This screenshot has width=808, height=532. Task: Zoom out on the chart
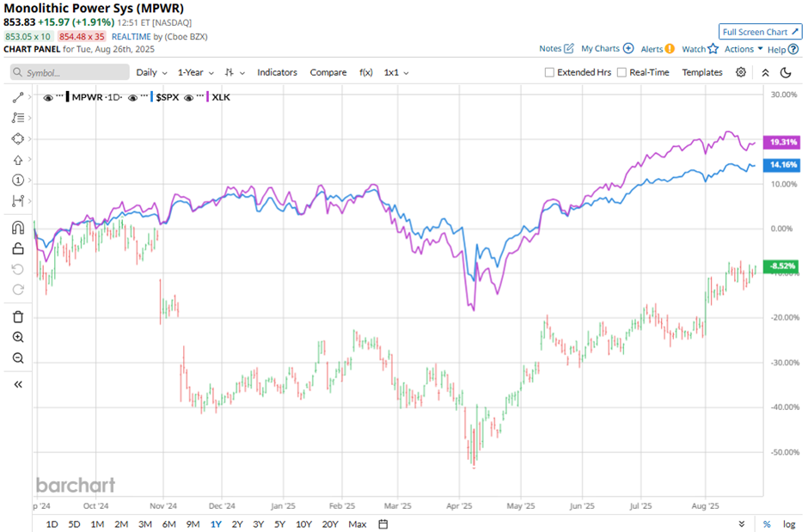(x=18, y=358)
